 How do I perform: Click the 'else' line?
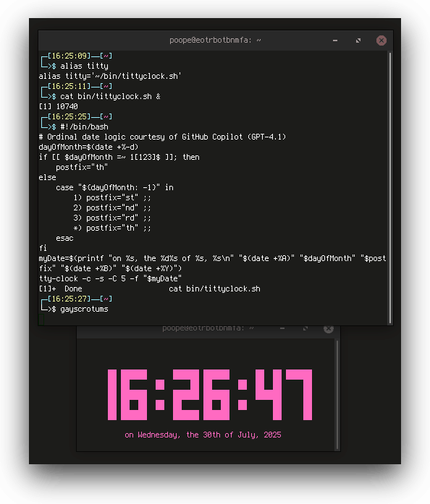[47, 177]
